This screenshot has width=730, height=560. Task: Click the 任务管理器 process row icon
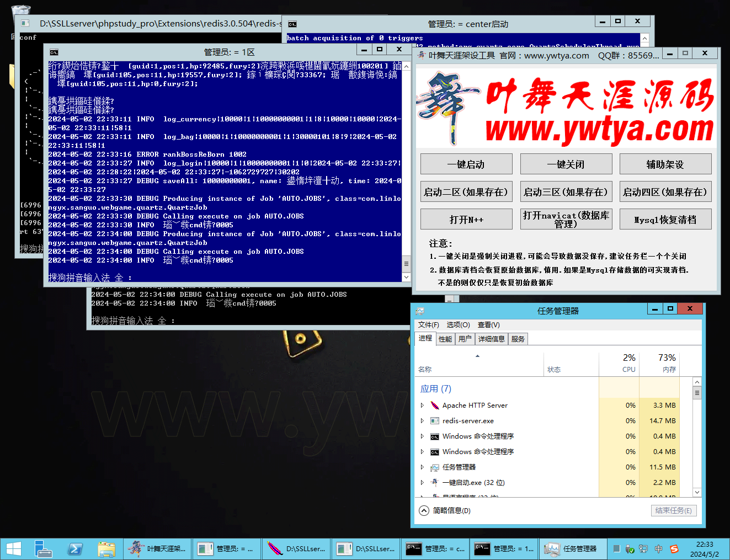coord(435,467)
